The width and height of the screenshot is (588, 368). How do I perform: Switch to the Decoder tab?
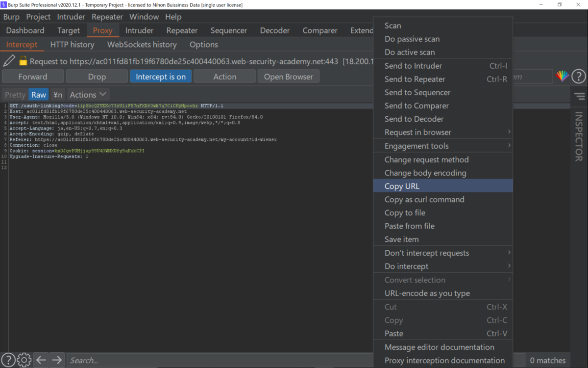[275, 30]
